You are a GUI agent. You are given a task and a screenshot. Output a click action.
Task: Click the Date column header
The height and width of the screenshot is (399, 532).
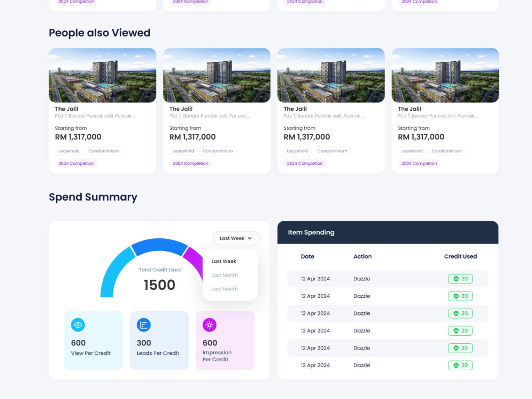click(x=307, y=256)
